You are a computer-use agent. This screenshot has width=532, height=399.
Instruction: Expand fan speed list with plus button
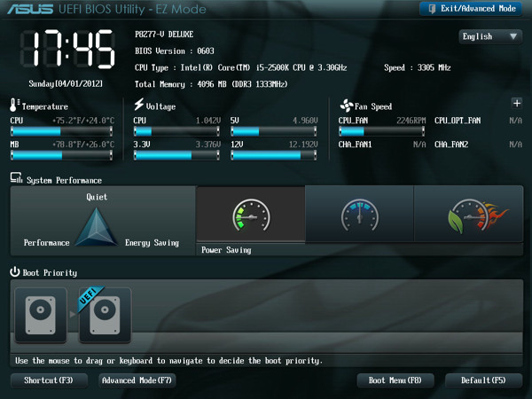point(517,103)
